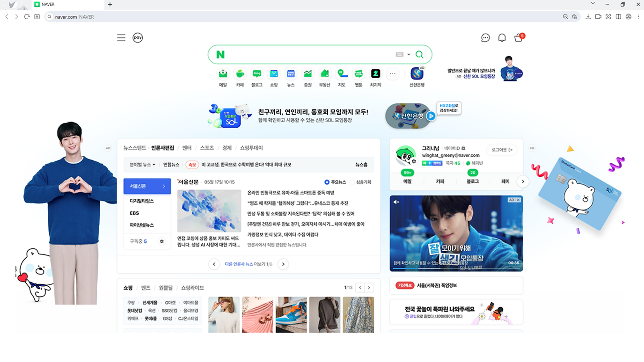The height and width of the screenshot is (362, 644).
Task: Select 디지털타임스 in the publisher list
Action: point(142,201)
